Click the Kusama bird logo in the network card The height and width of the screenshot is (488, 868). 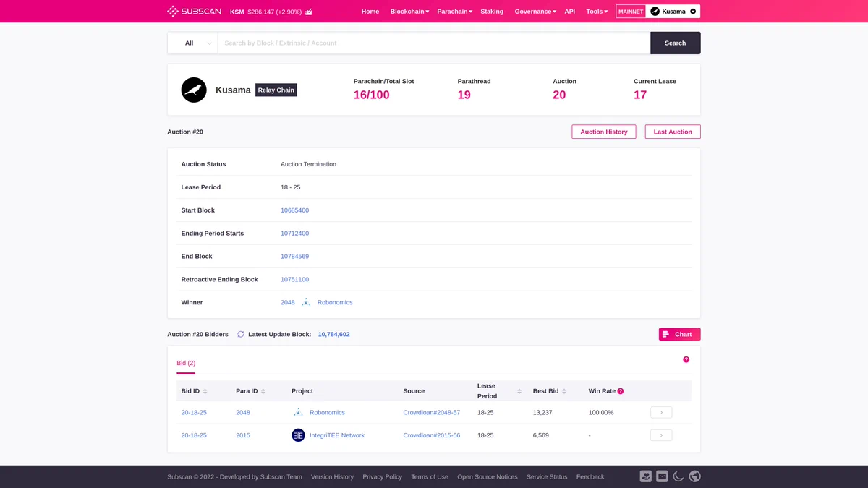pos(194,90)
